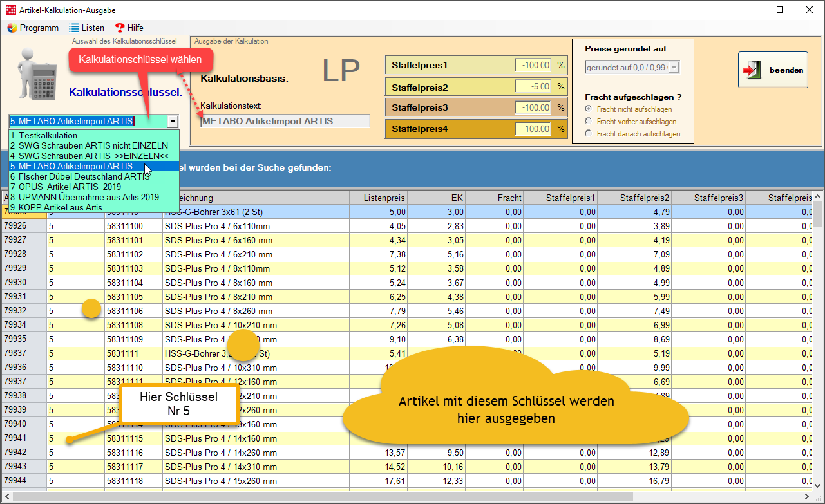This screenshot has height=504, width=825.
Task: Click Staffelpreis2 value '4,79'
Action: pyautogui.click(x=635, y=212)
